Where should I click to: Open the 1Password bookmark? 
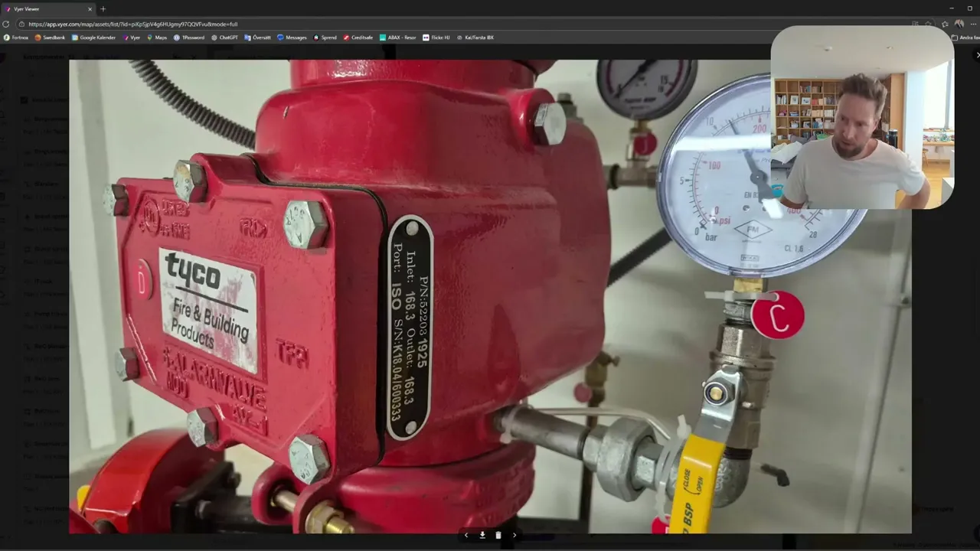tap(189, 37)
